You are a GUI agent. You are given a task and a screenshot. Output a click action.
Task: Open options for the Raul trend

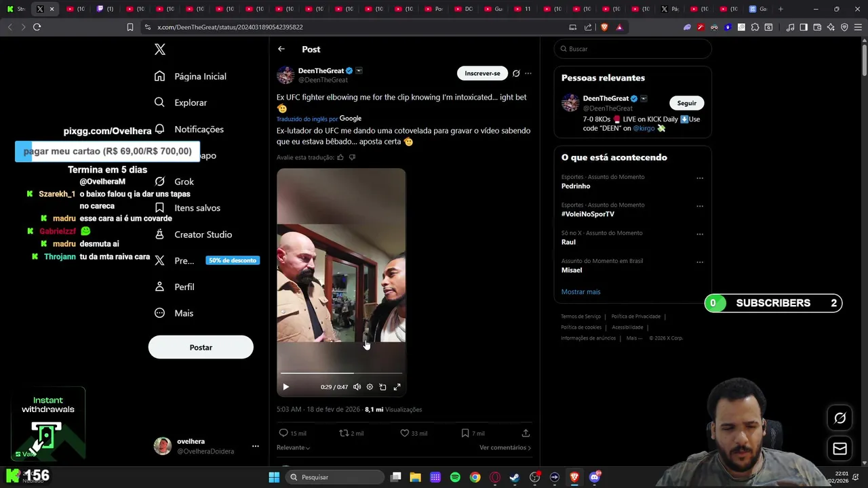tap(700, 235)
